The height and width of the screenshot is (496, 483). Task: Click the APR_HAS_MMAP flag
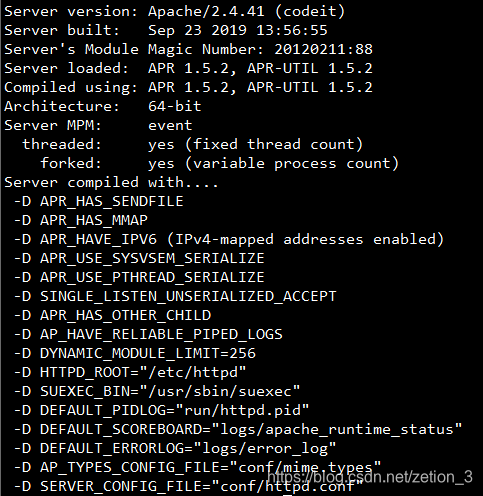(x=94, y=221)
